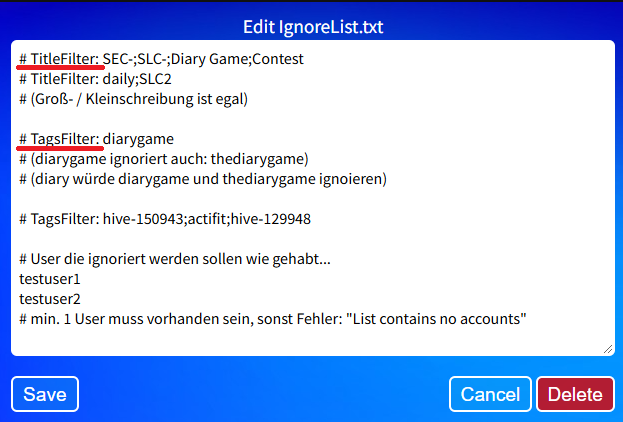Click the 'Groß- / Kleinschreibung ist egal' comment
This screenshot has width=623, height=422.
[134, 99]
